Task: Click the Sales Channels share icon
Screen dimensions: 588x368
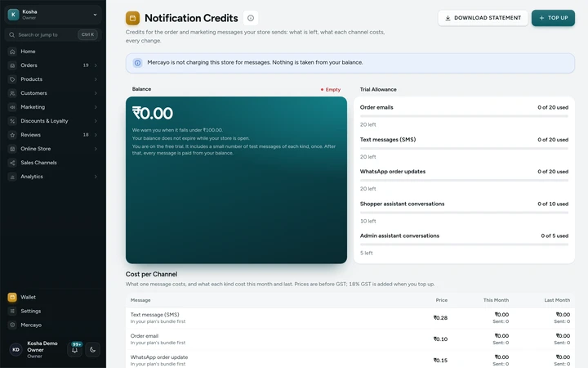Action: pos(12,163)
